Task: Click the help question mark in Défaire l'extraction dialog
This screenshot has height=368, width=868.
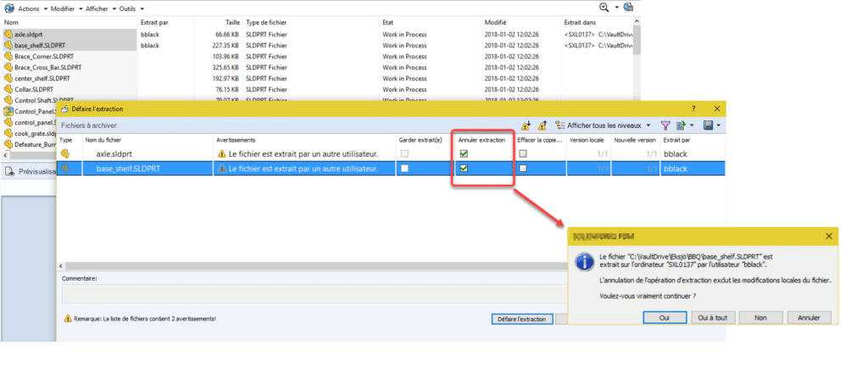Action: [x=693, y=109]
